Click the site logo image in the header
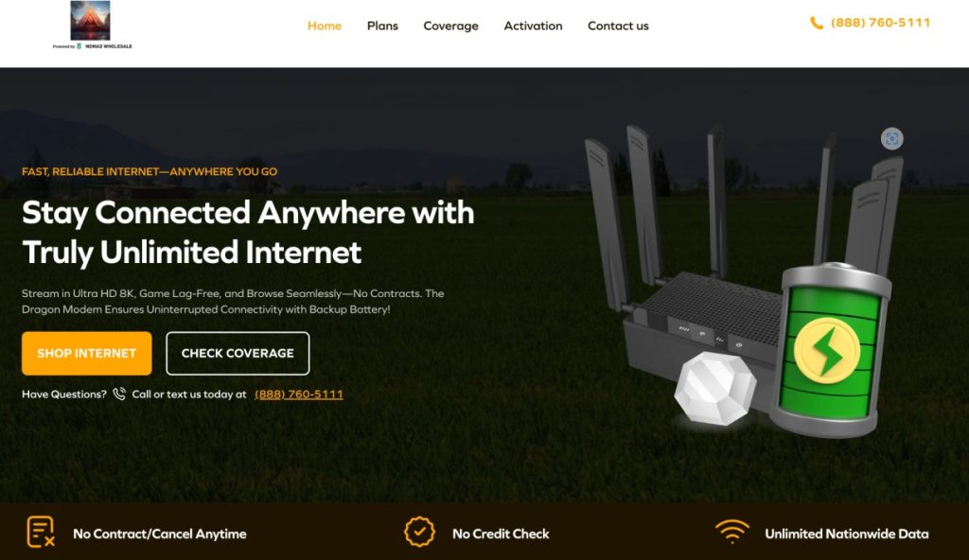This screenshot has height=560, width=969. pos(90,21)
